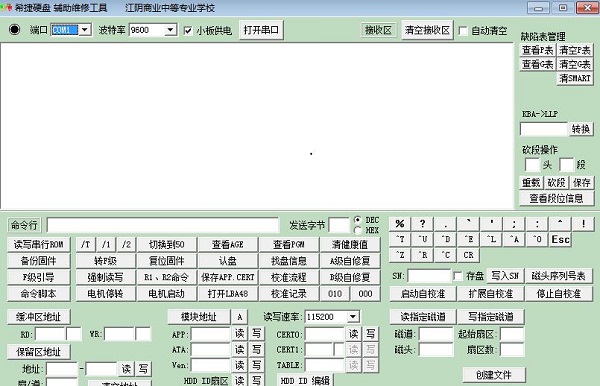Click 清空接收区 button

point(427,30)
